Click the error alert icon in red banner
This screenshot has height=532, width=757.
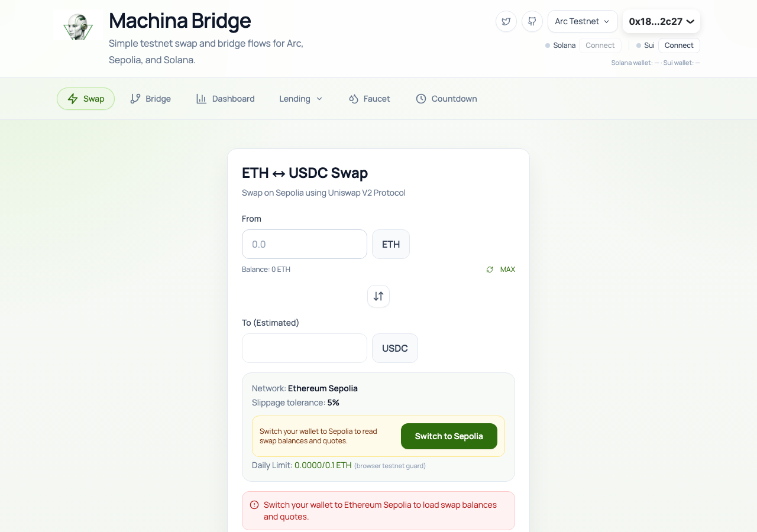[254, 505]
